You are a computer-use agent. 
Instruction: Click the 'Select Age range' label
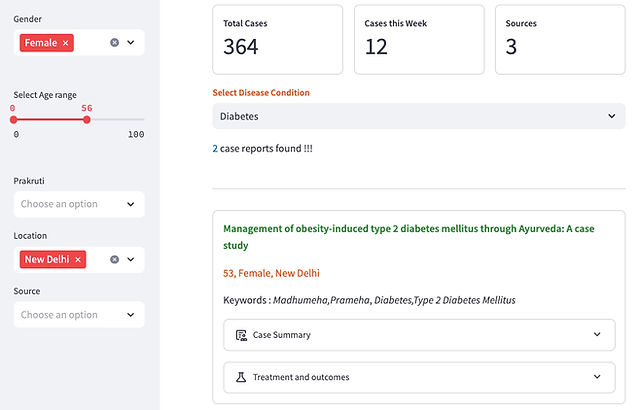45,95
